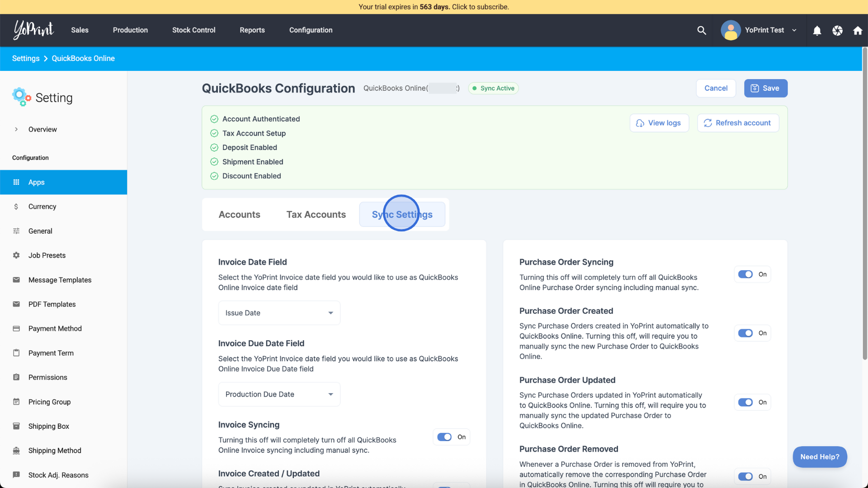Image resolution: width=868 pixels, height=488 pixels.
Task: Click the Discount Enabled check icon
Action: pyautogui.click(x=214, y=176)
